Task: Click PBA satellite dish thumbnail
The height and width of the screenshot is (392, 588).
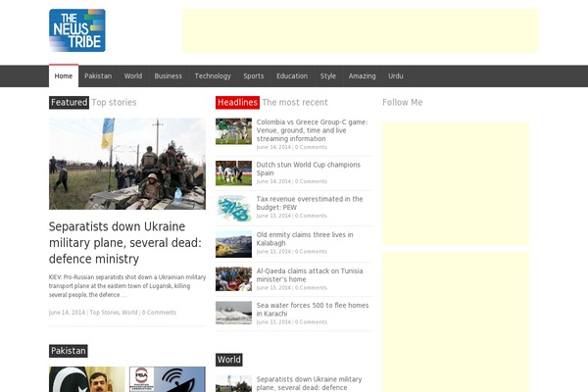Action: click(x=168, y=379)
